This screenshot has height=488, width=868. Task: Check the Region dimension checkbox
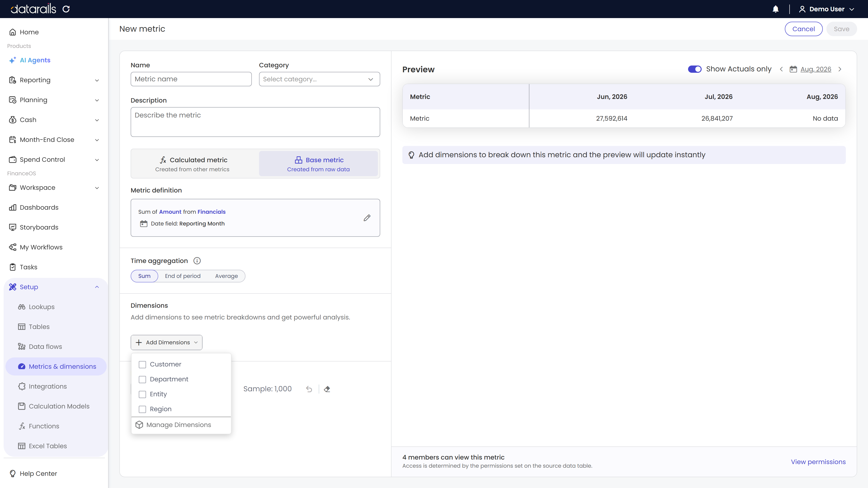point(143,409)
